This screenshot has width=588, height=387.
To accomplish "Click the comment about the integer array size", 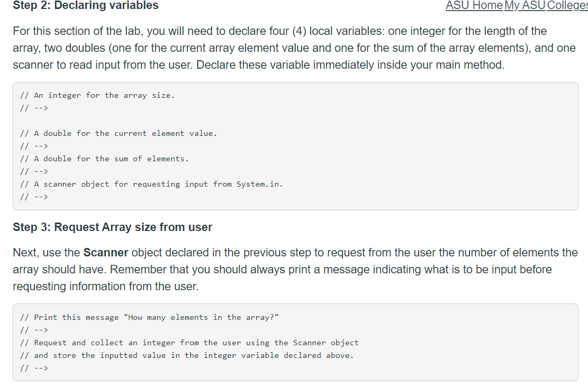I will click(x=96, y=95).
